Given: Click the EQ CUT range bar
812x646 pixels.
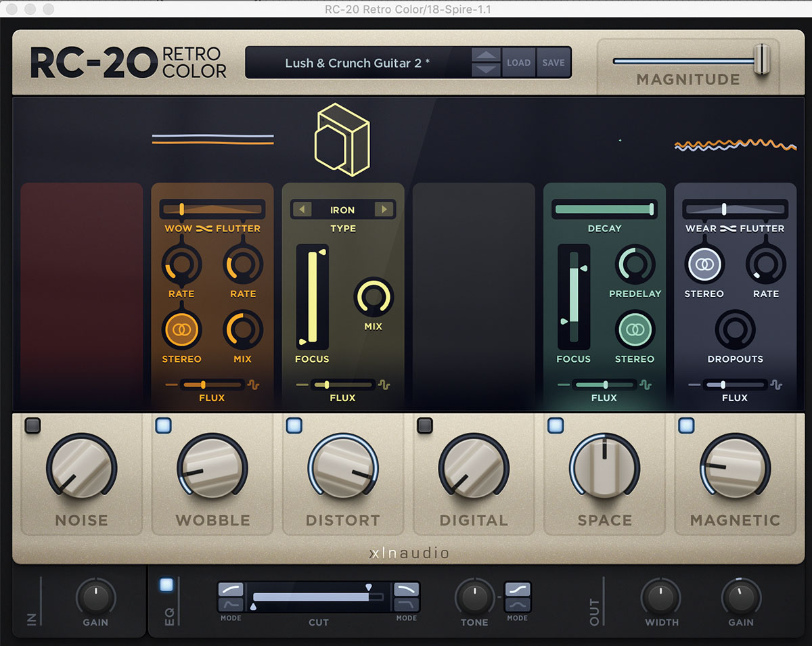Looking at the screenshot, I should click(318, 597).
